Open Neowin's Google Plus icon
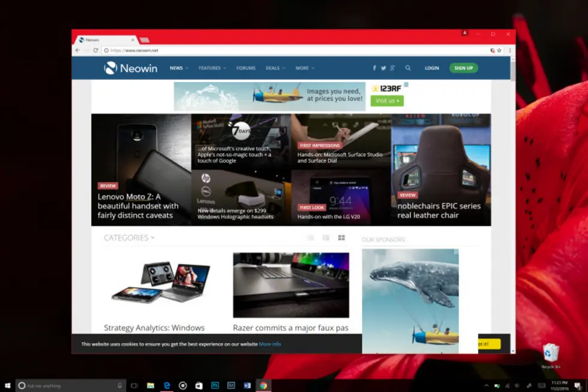588x392 pixels. (392, 68)
